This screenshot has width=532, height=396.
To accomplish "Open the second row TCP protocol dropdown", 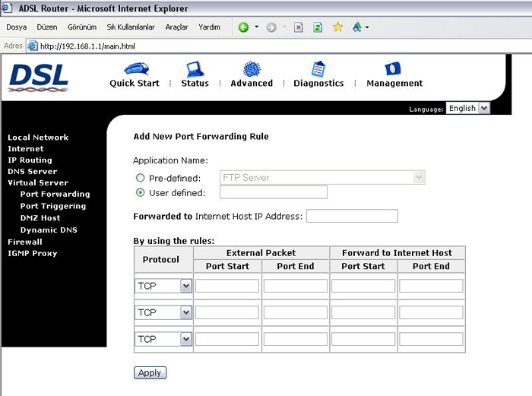I will pos(163,312).
